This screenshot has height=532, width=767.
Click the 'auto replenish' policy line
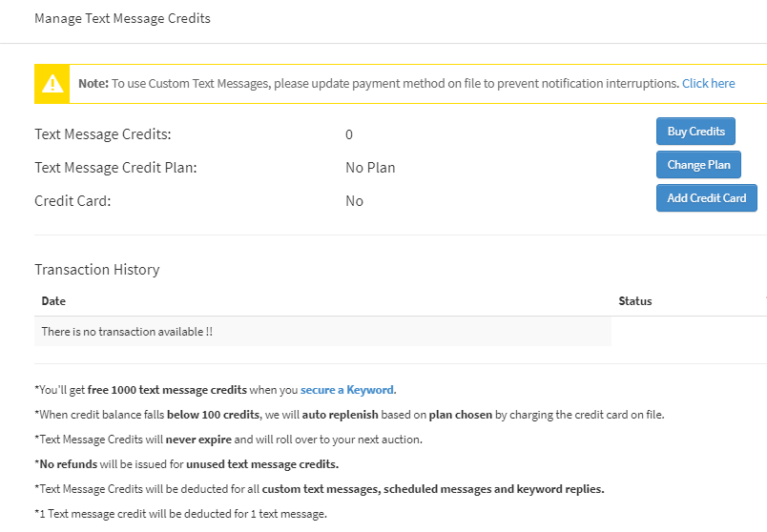[349, 415]
